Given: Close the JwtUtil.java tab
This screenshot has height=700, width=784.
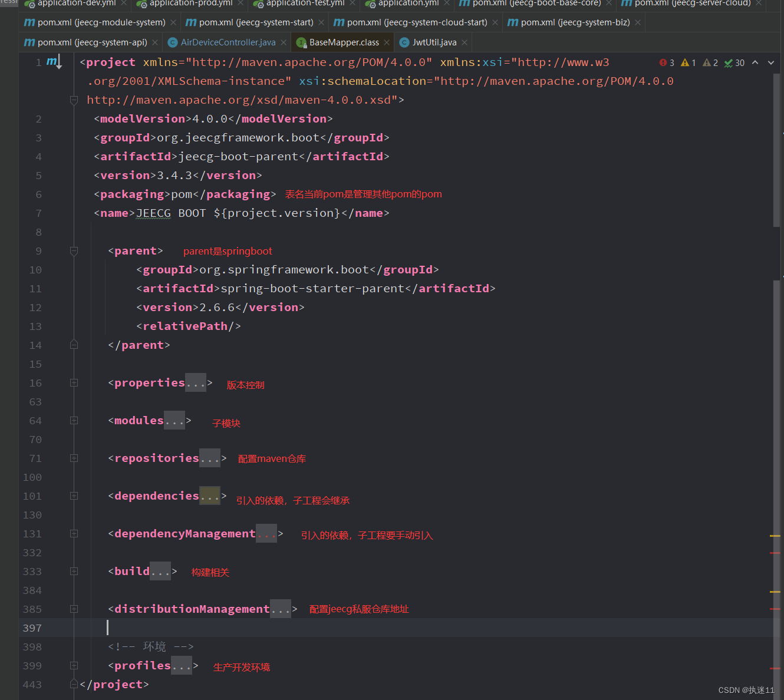Looking at the screenshot, I should [465, 42].
